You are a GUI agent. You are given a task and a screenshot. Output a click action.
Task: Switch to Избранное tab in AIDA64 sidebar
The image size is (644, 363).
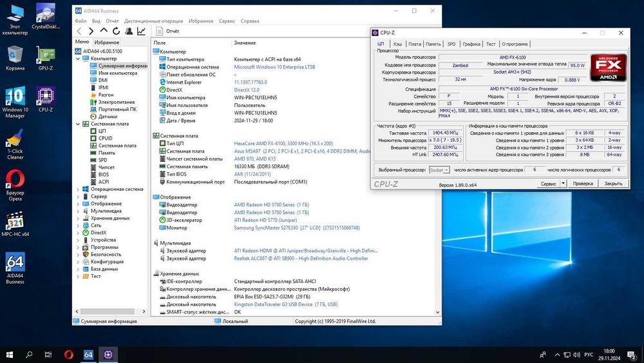107,43
